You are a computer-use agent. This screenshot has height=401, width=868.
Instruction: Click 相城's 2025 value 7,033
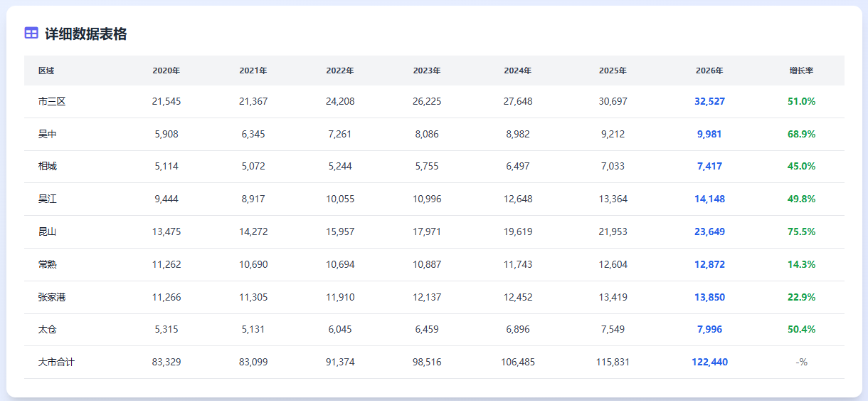coord(613,166)
